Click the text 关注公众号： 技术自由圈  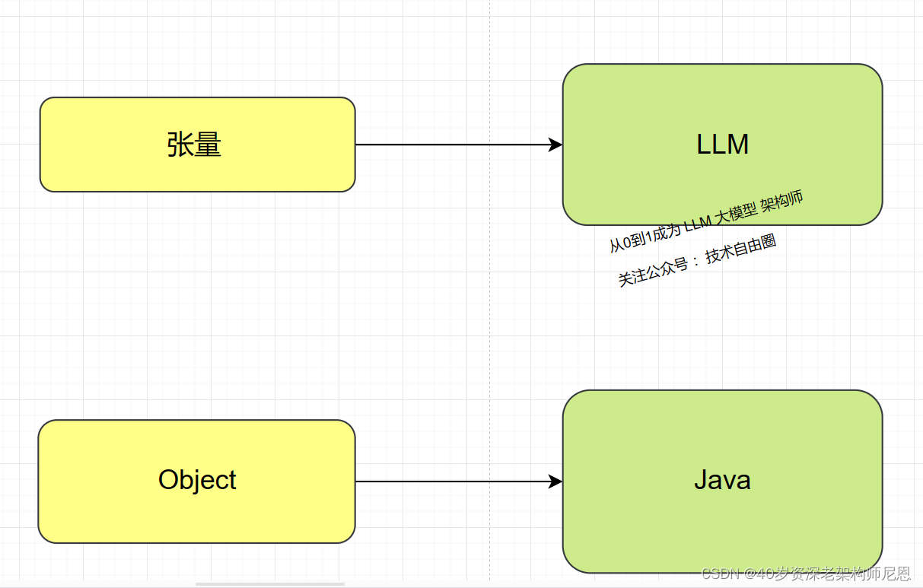(x=697, y=261)
